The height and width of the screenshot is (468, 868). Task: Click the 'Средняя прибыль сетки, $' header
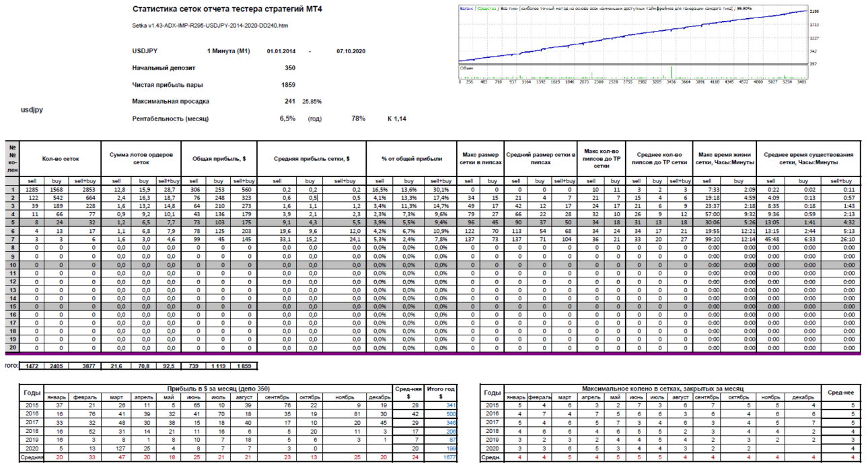pyautogui.click(x=311, y=159)
